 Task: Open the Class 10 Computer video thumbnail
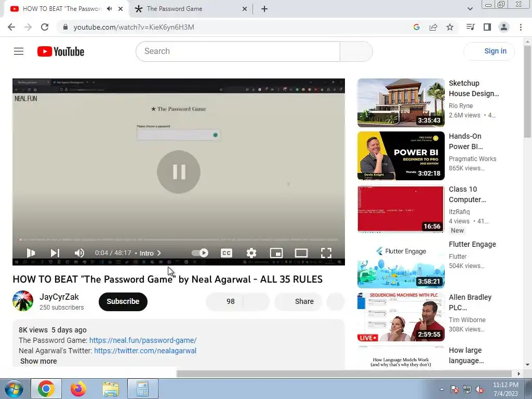[401, 209]
